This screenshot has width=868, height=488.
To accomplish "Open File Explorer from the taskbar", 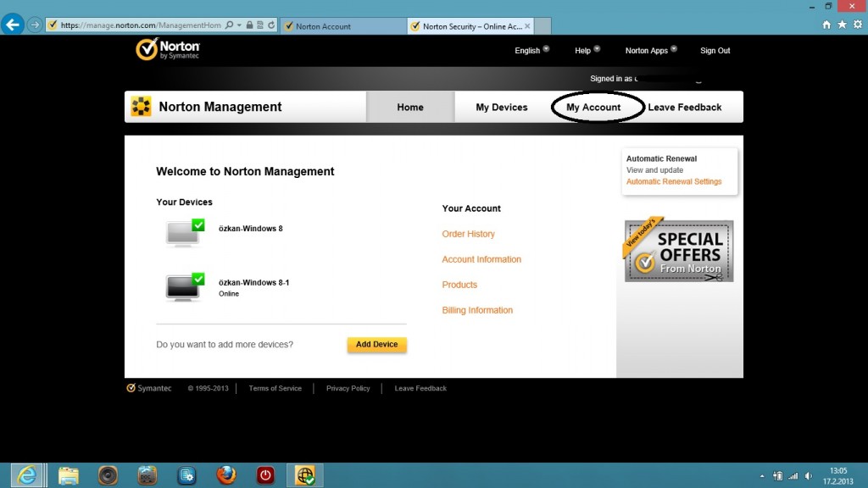I will tap(69, 475).
